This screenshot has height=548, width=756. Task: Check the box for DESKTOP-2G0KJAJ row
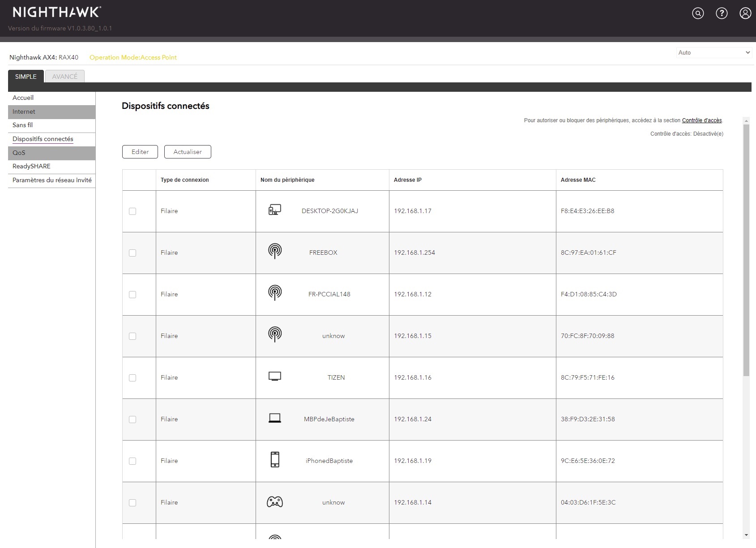(132, 211)
